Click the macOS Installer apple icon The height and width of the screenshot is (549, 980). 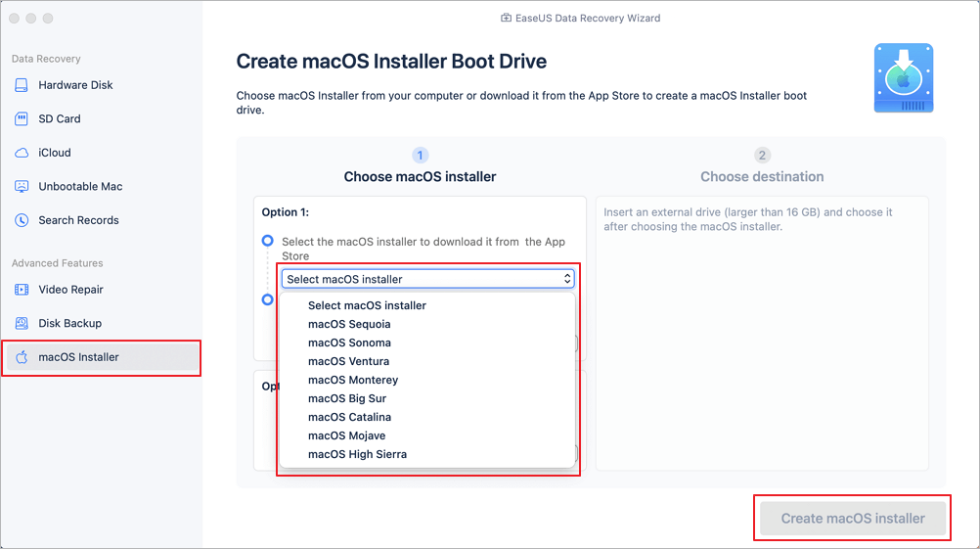(x=22, y=357)
